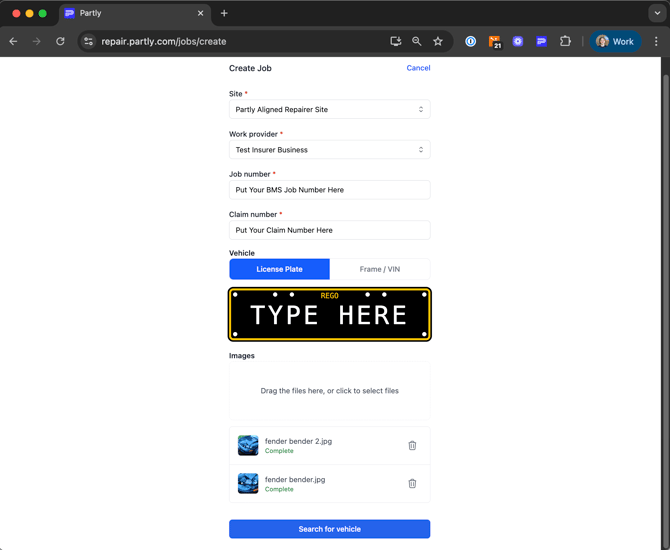The image size is (670, 550).
Task: Switch to License Plate vehicle entry
Action: [279, 269]
